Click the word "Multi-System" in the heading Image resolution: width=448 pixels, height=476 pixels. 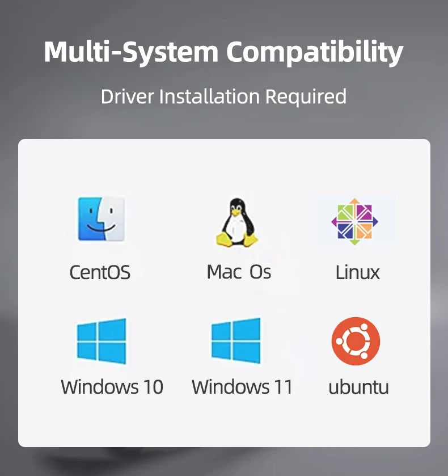pos(131,52)
